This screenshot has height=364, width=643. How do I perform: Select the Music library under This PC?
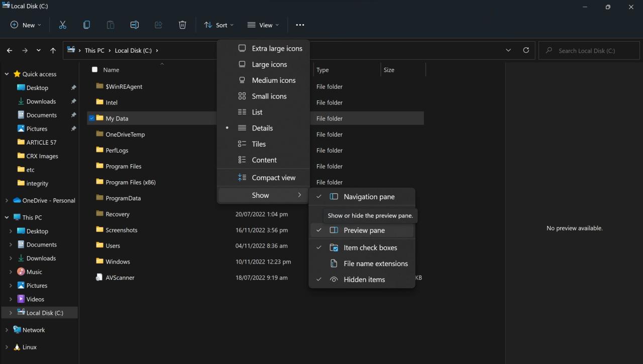(x=34, y=272)
